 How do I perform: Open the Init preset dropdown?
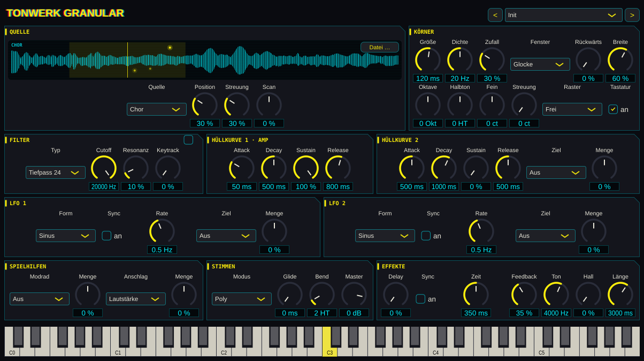pos(564,15)
